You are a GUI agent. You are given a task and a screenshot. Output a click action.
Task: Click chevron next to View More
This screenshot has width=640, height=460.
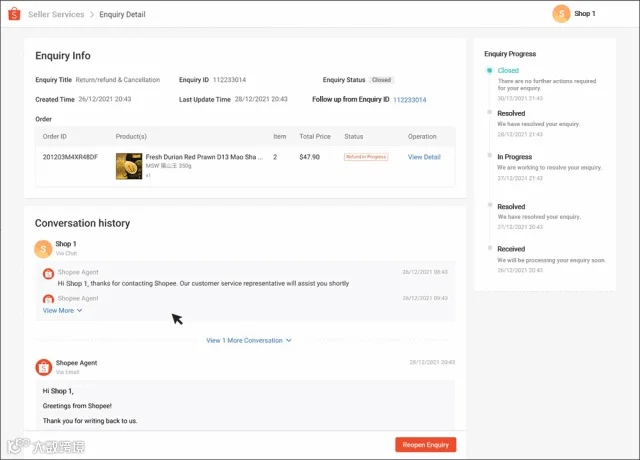tap(80, 311)
